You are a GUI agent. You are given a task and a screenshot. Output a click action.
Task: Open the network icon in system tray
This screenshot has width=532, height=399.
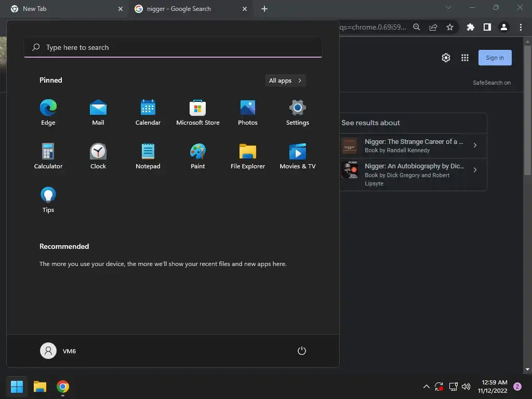[x=453, y=387]
